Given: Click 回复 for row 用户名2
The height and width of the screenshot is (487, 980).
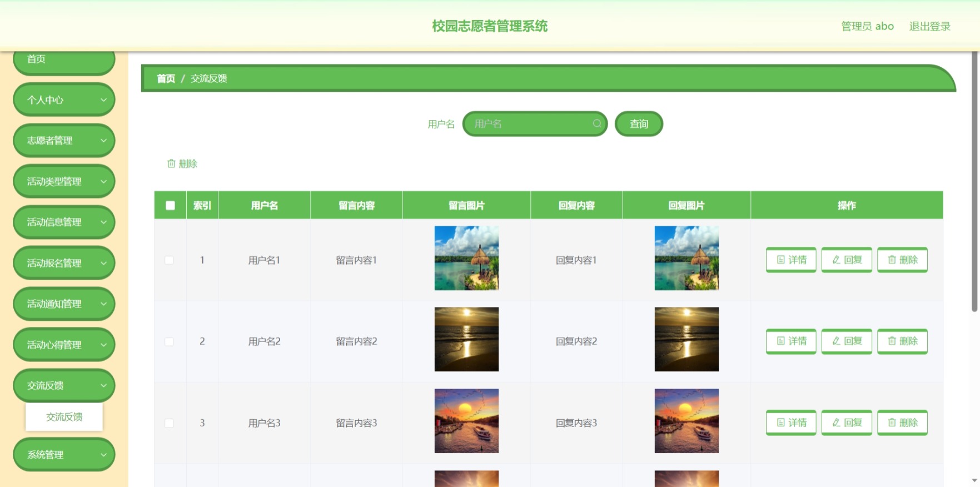Looking at the screenshot, I should [x=847, y=341].
